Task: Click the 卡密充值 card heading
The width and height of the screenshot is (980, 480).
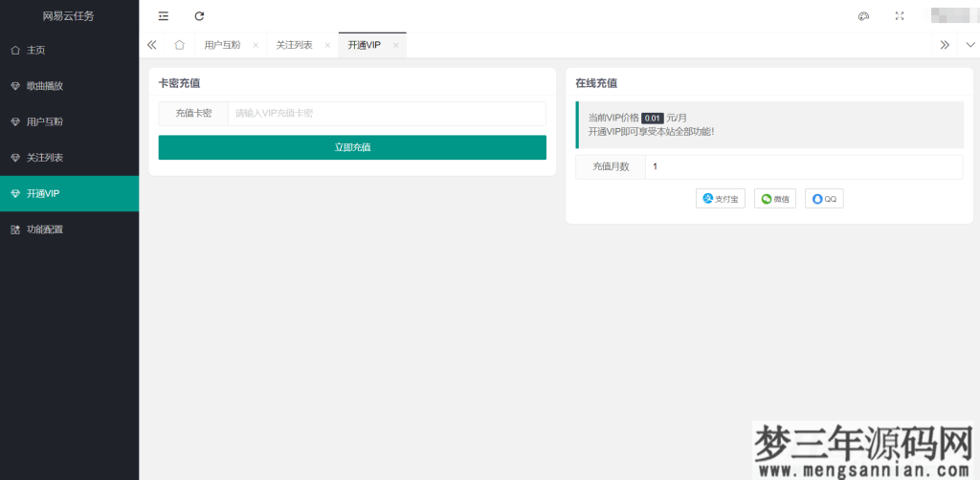Action: click(179, 83)
